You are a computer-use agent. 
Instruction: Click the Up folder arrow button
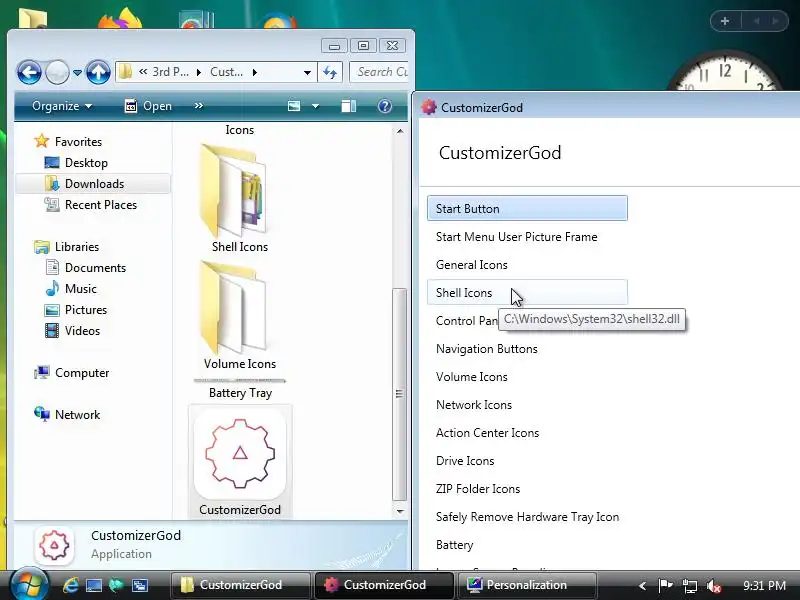(x=98, y=72)
